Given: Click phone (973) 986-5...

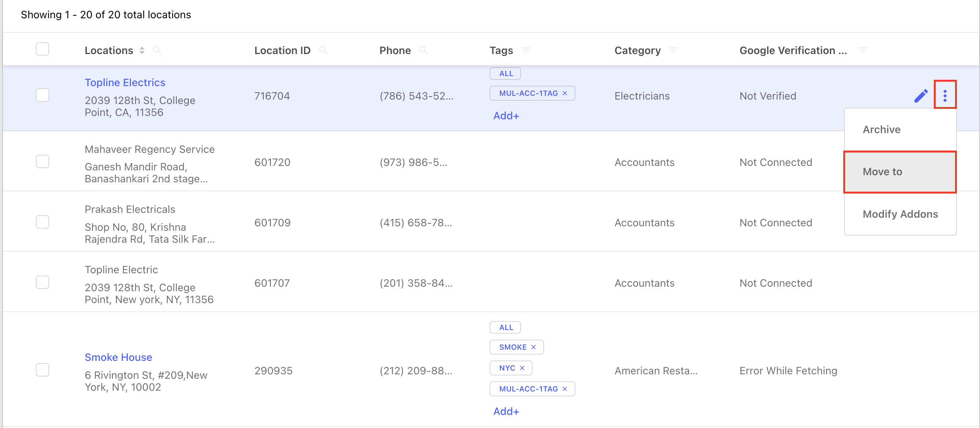Looking at the screenshot, I should point(413,162).
